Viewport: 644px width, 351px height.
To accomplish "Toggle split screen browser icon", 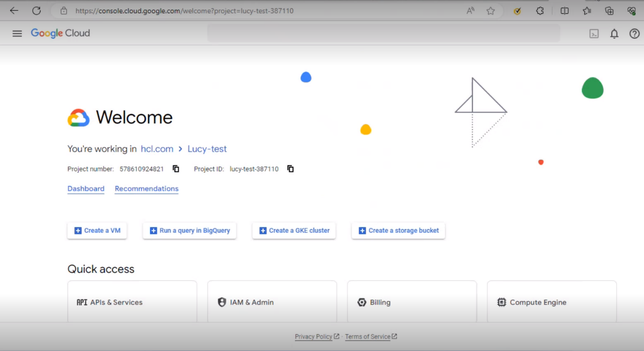I will pos(564,11).
